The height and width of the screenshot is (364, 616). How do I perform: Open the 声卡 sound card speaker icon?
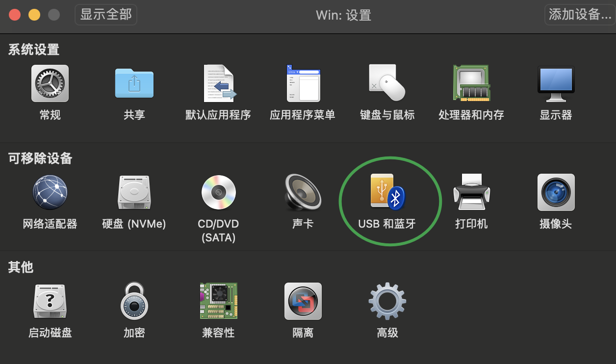(x=303, y=192)
